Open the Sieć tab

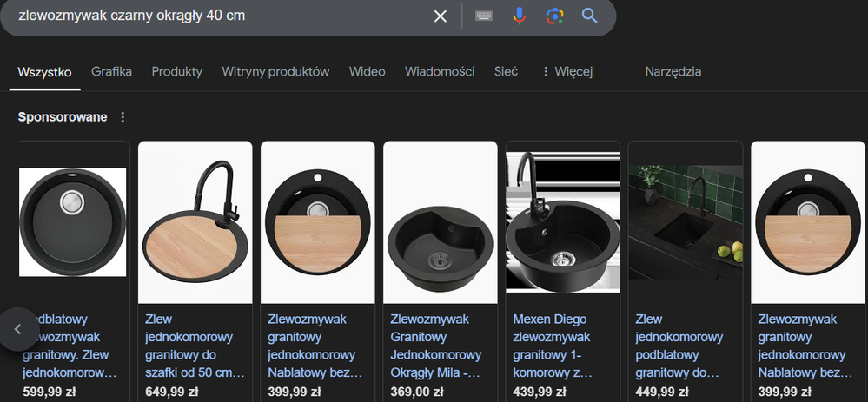(x=506, y=72)
